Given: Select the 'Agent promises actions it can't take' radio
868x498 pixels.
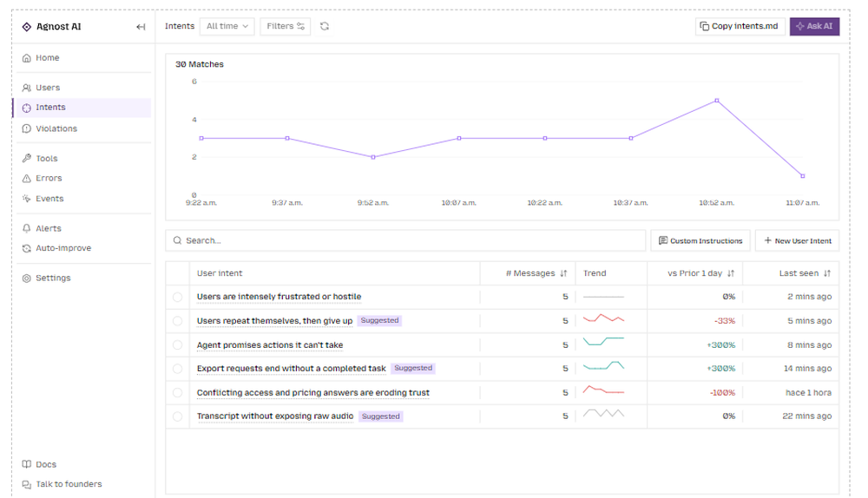Looking at the screenshot, I should tap(177, 345).
